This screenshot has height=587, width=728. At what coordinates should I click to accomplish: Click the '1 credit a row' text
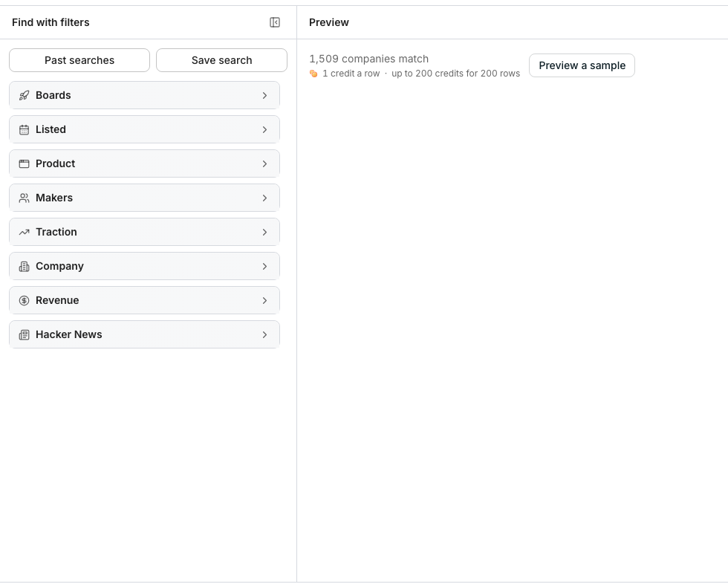click(351, 74)
